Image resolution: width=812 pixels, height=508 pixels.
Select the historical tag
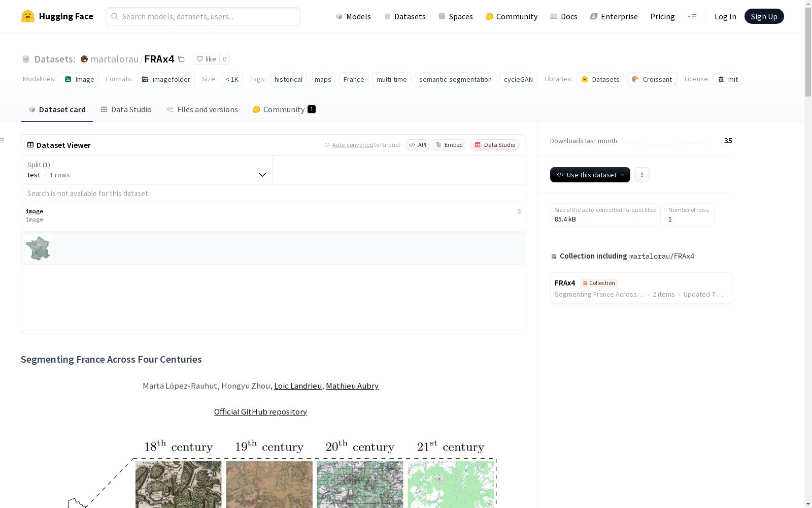pyautogui.click(x=288, y=79)
